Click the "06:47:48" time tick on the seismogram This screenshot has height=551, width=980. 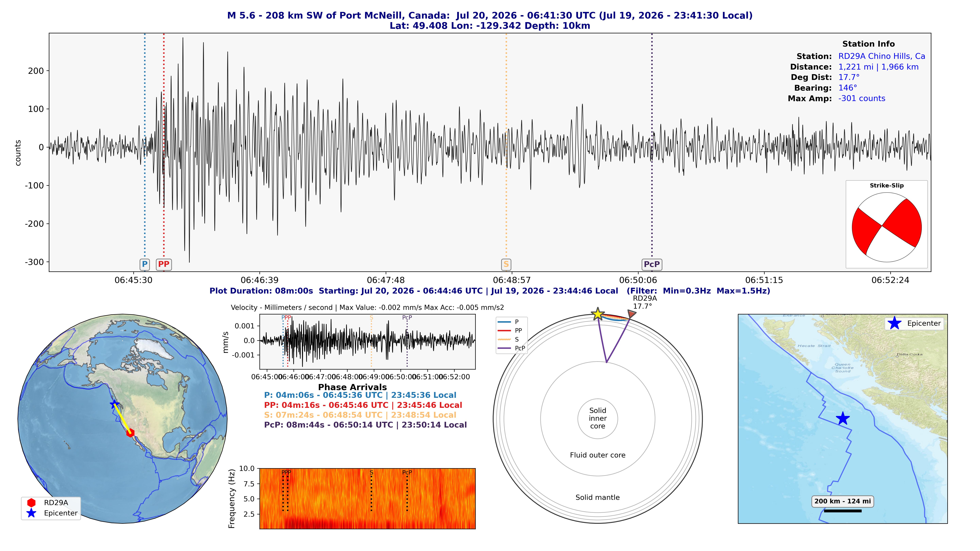(386, 280)
